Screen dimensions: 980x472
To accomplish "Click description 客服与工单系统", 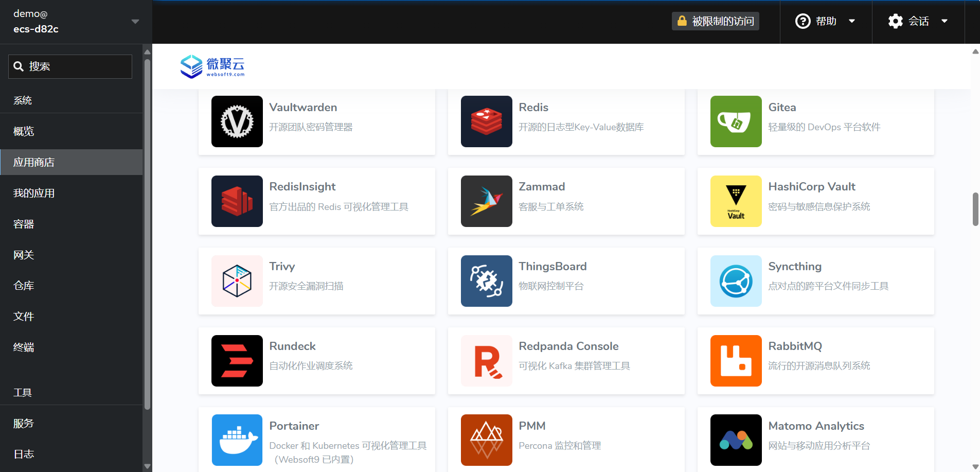I will [x=551, y=207].
